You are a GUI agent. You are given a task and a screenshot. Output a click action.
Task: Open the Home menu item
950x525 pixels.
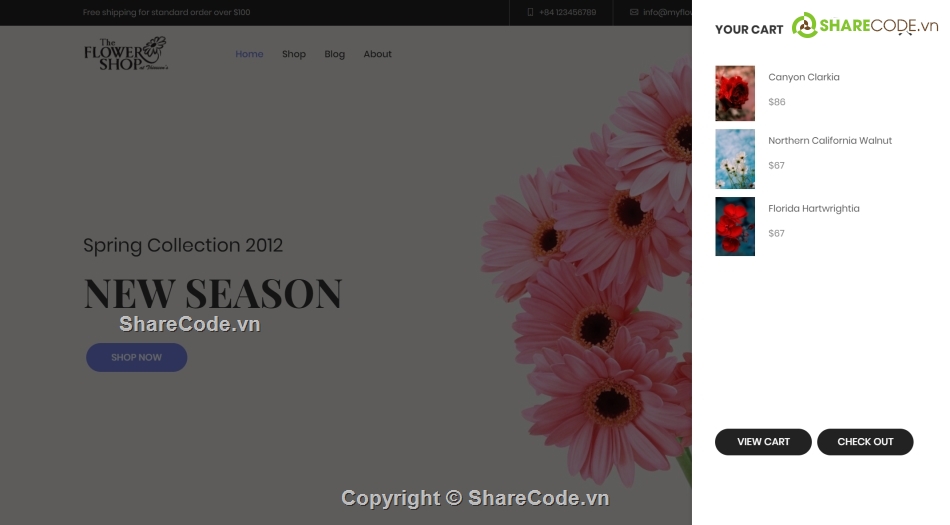(x=249, y=54)
